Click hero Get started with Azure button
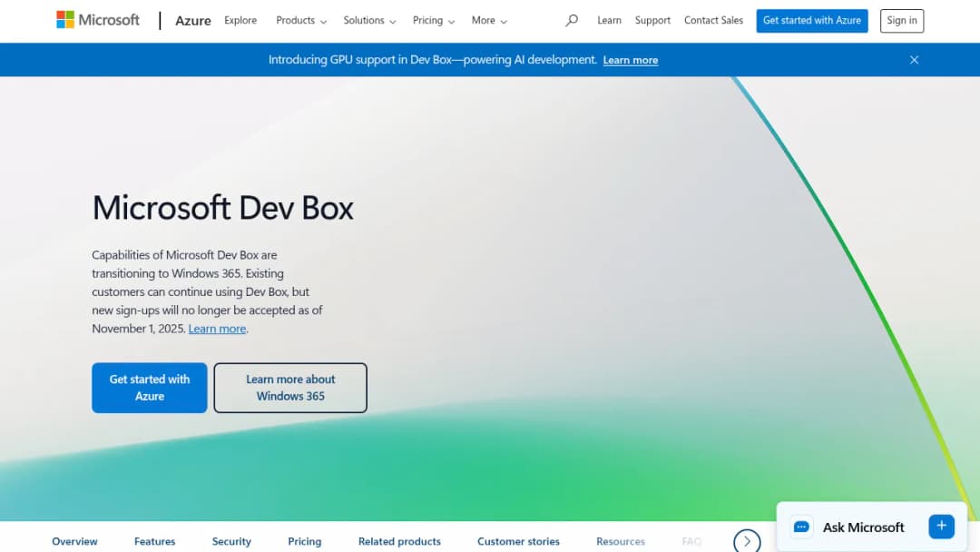980x552 pixels. pyautogui.click(x=150, y=388)
